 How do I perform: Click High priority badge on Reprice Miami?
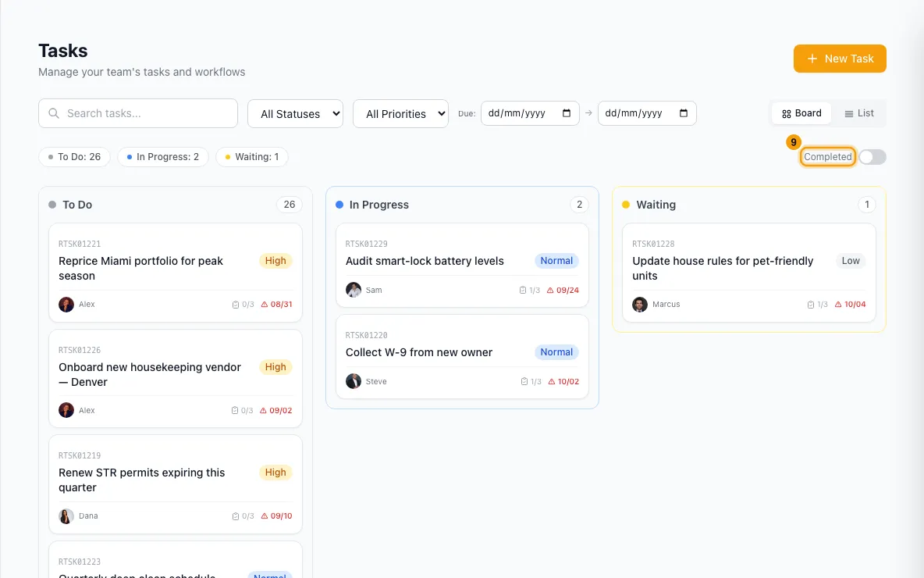(275, 261)
